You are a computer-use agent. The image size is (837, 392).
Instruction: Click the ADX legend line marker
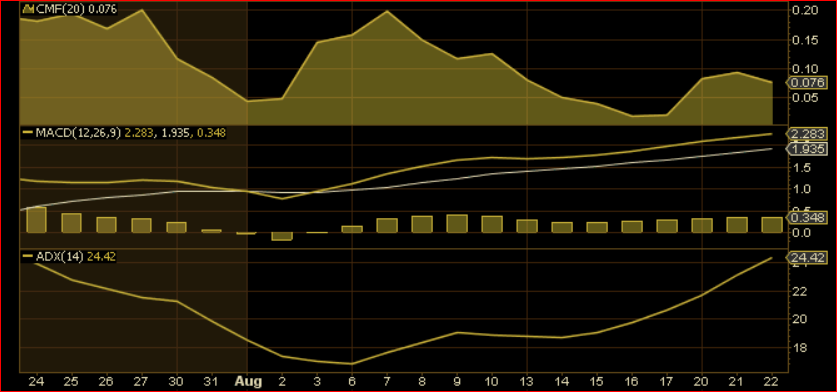pos(28,257)
